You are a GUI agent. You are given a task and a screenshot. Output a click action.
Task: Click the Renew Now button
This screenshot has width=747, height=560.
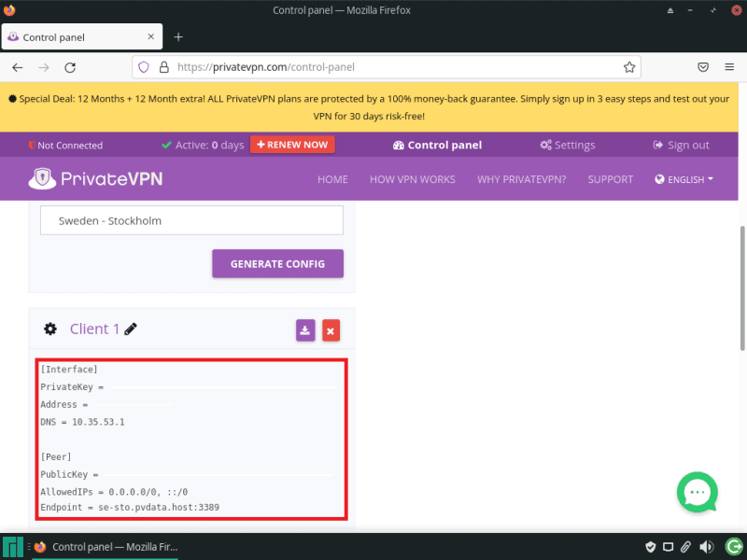pos(292,145)
